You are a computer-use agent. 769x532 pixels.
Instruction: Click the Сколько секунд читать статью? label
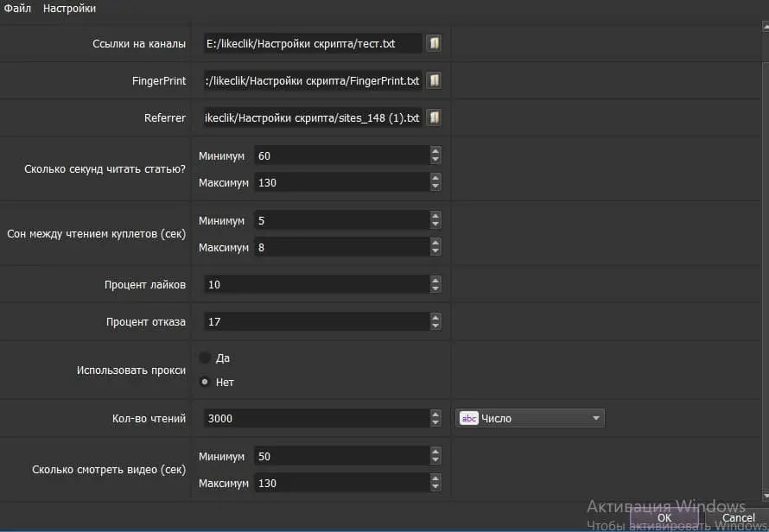[x=105, y=169]
